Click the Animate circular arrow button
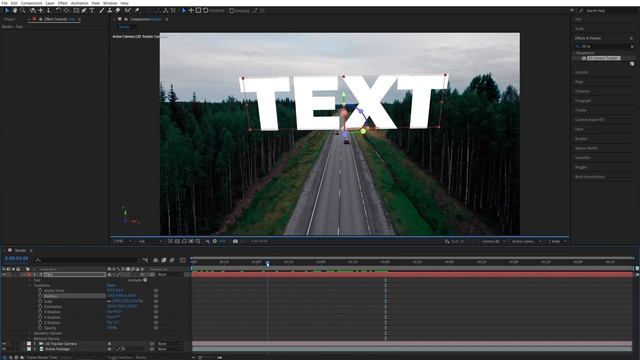 coord(145,280)
